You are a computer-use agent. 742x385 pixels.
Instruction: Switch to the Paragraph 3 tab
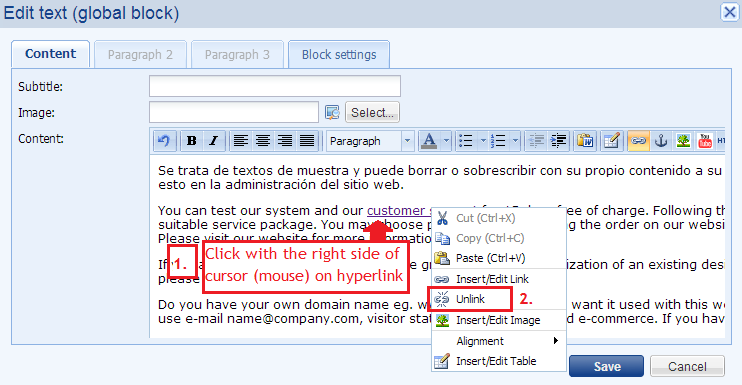tap(238, 55)
